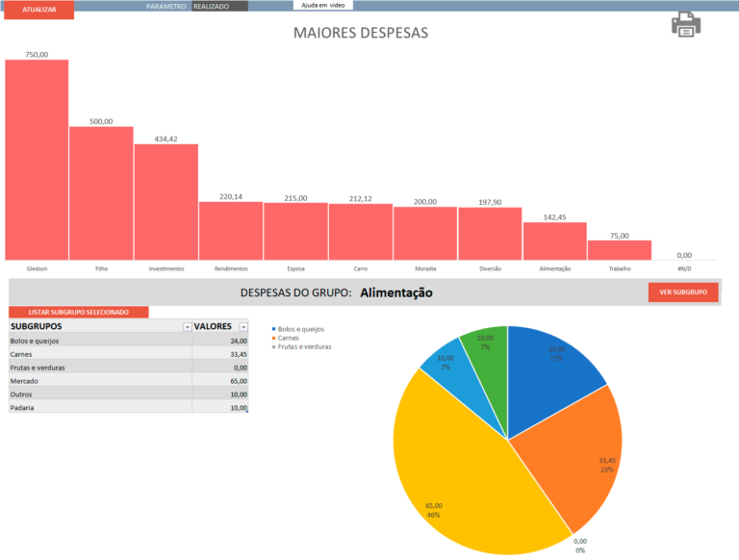Viewport: 739px width, 560px height.
Task: Click the Alimentação bar 142,45
Action: (x=554, y=241)
